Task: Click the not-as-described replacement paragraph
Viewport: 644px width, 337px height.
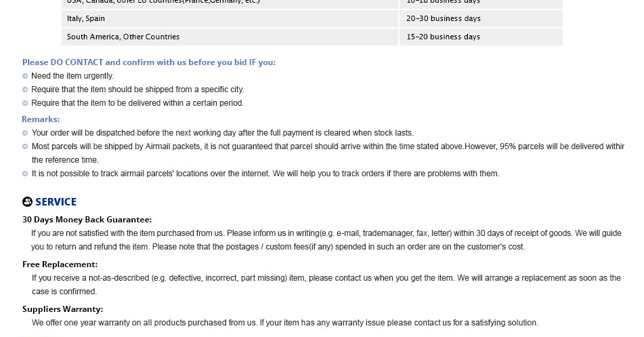Action: pyautogui.click(x=326, y=285)
